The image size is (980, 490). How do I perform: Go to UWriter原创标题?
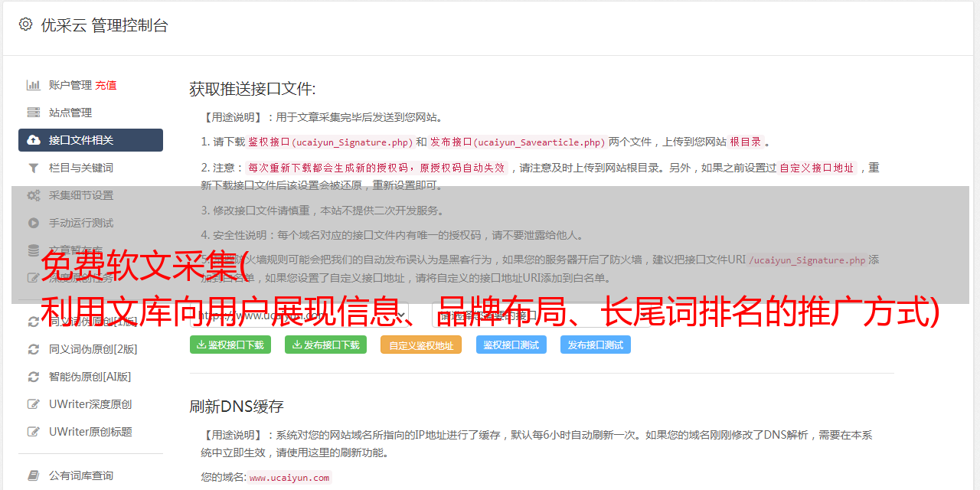(90, 432)
